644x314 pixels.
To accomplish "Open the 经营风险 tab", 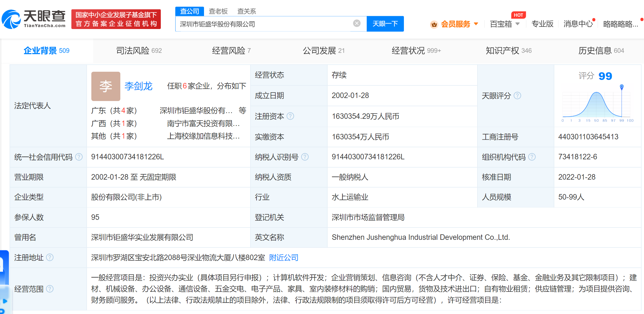I will click(x=231, y=51).
